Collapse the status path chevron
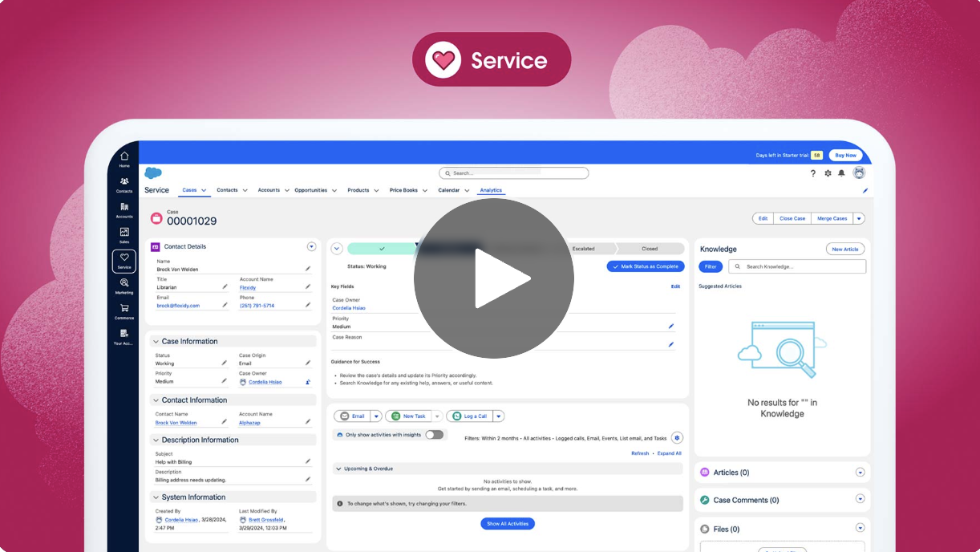Image resolution: width=980 pixels, height=552 pixels. pyautogui.click(x=337, y=249)
